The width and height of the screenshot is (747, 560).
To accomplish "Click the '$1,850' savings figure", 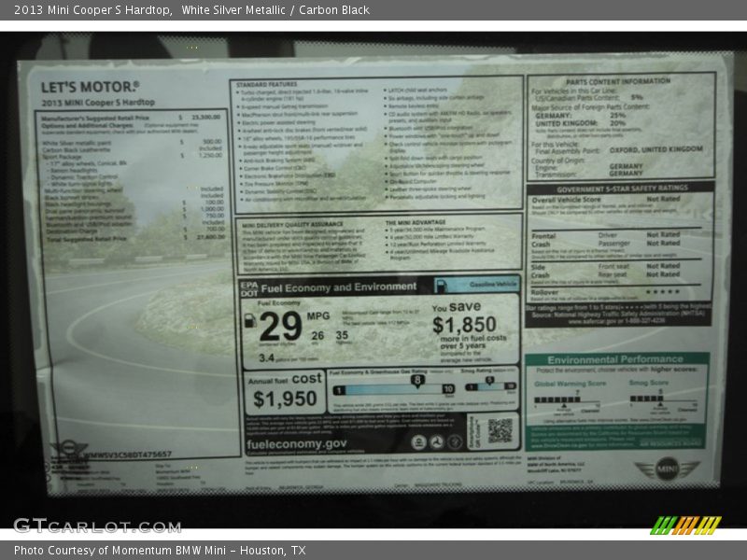I will [x=464, y=325].
